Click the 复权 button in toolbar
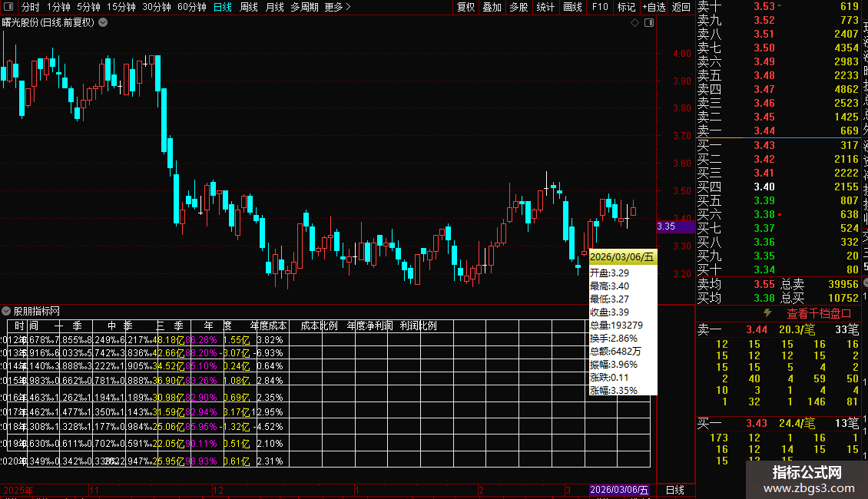The height and width of the screenshot is (499, 868). [x=466, y=7]
